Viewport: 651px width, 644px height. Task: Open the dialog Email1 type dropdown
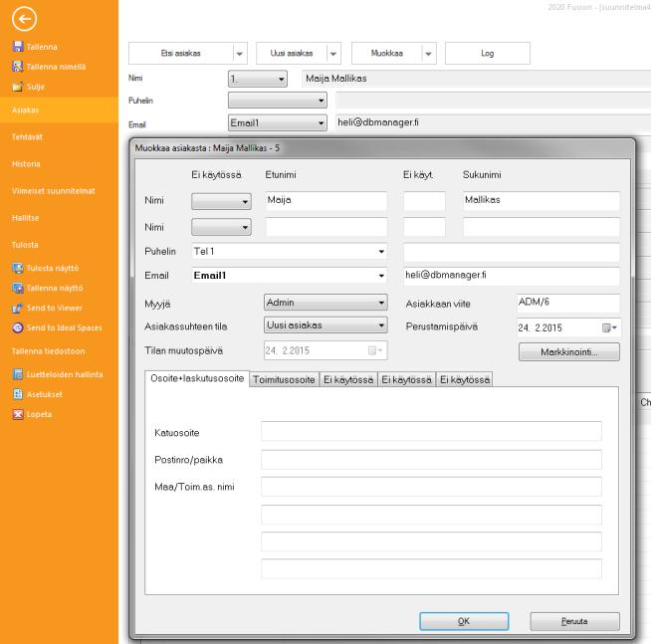(290, 276)
